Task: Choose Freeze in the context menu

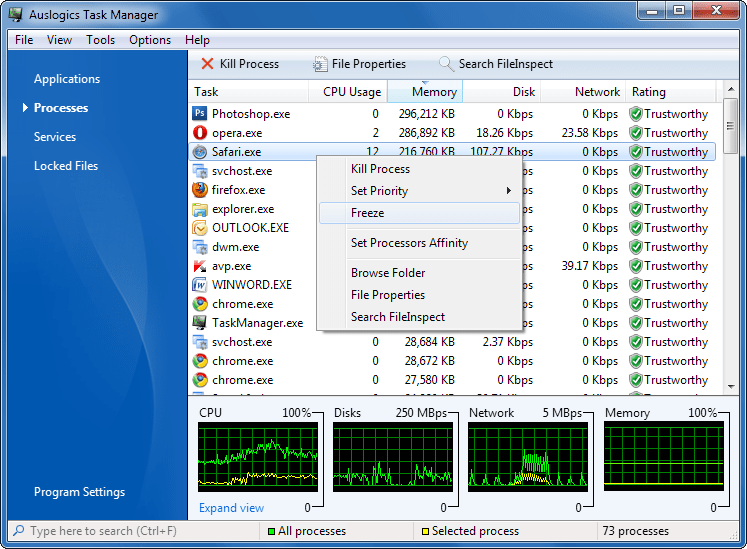Action: [x=419, y=213]
